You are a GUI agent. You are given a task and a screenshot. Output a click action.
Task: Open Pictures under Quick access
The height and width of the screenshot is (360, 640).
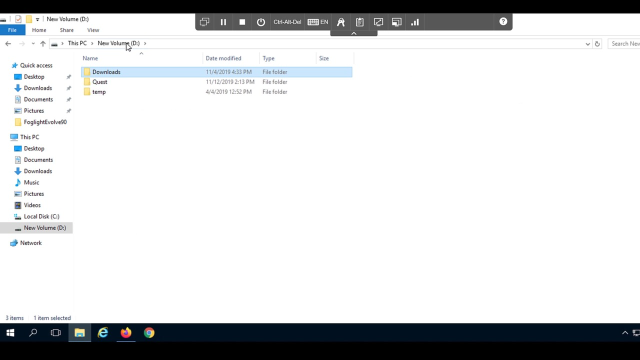33,111
